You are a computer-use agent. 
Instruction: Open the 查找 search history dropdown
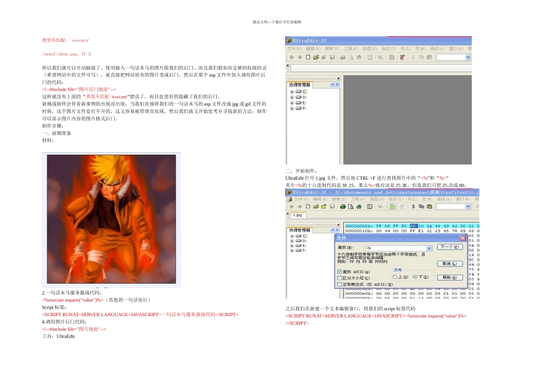(429, 248)
